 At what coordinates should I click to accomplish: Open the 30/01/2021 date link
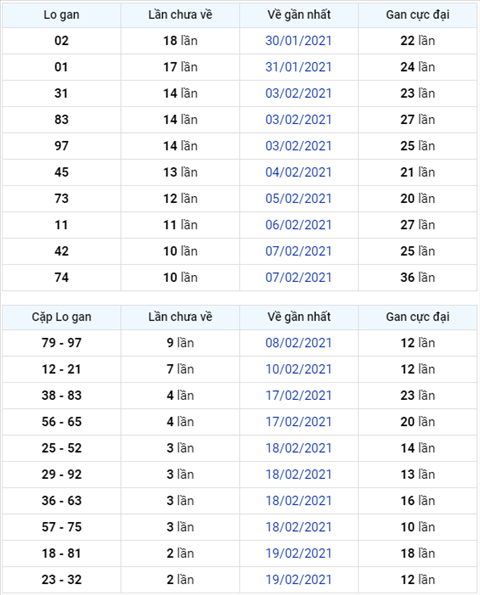[x=298, y=41]
